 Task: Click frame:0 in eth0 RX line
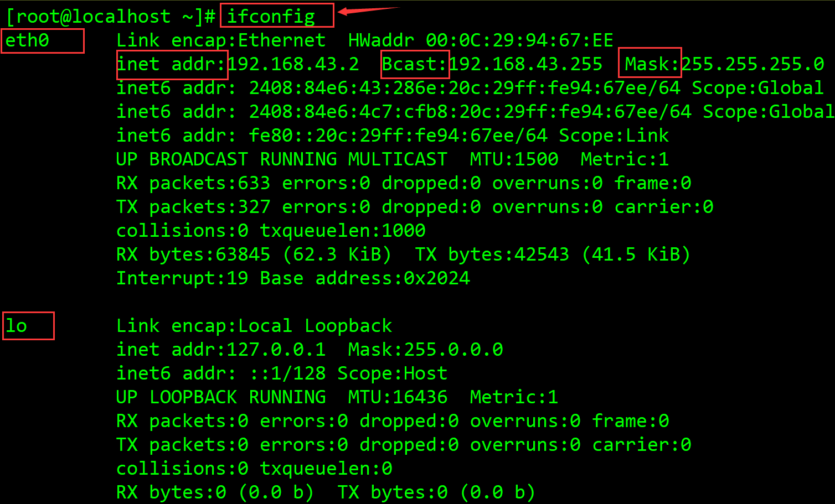[653, 183]
